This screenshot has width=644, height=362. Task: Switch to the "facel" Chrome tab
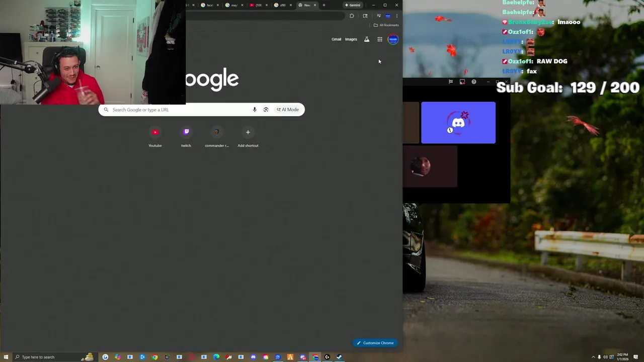pyautogui.click(x=210, y=5)
